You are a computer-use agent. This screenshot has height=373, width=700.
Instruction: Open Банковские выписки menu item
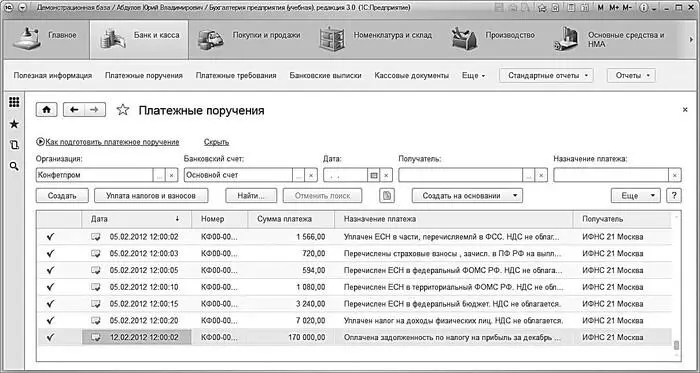point(325,75)
